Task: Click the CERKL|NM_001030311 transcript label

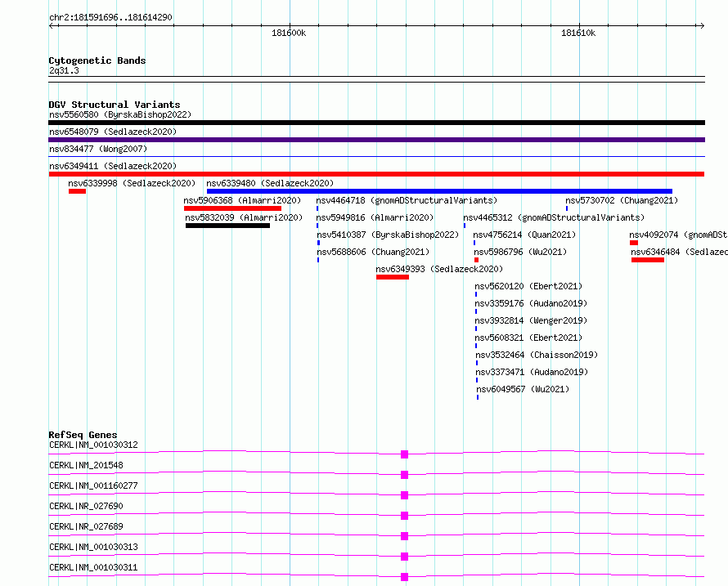Action: (x=93, y=567)
